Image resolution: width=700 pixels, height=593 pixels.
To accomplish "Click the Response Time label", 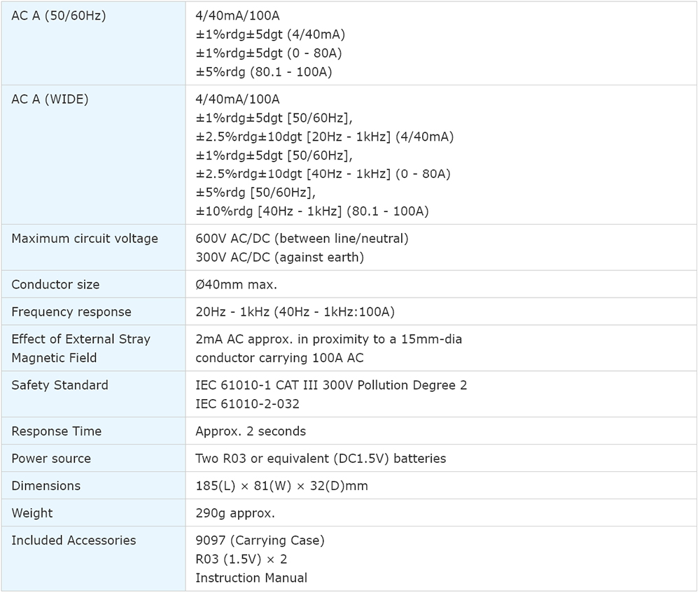I will [x=56, y=431].
